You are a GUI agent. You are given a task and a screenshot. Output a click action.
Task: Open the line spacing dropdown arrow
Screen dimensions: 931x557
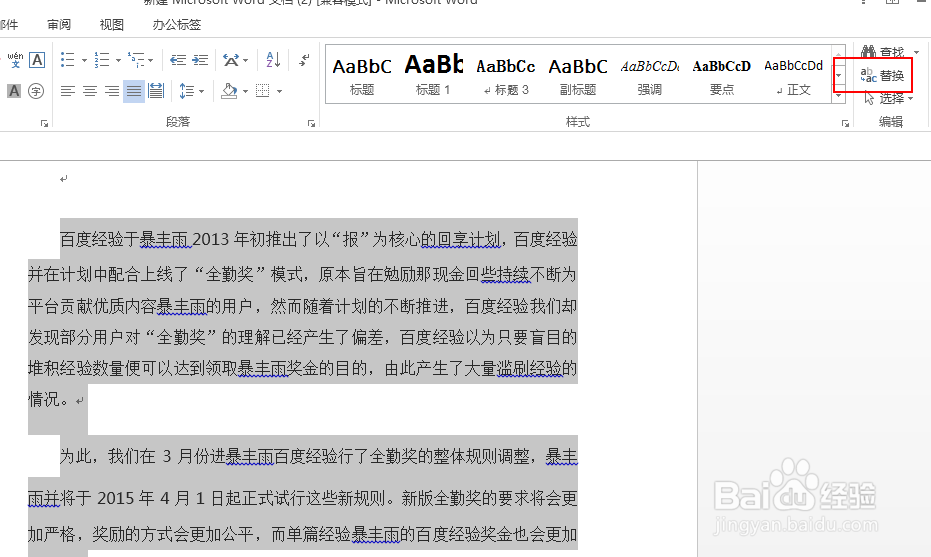pyautogui.click(x=201, y=91)
